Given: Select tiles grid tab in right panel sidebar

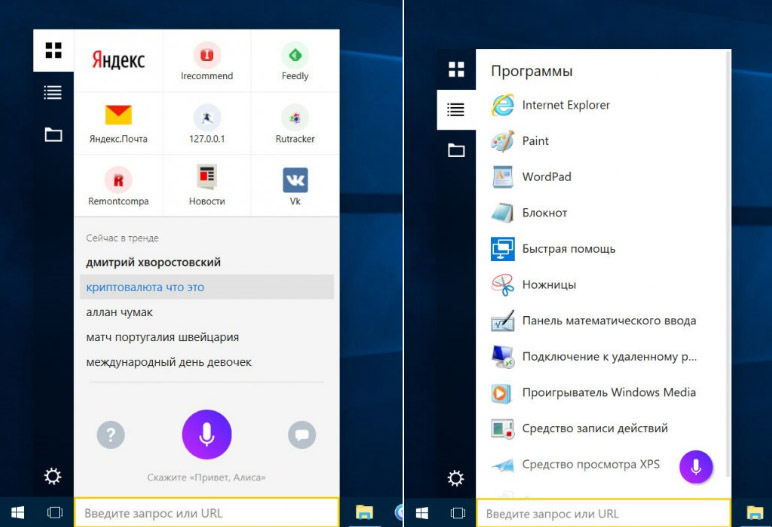Looking at the screenshot, I should point(456,69).
